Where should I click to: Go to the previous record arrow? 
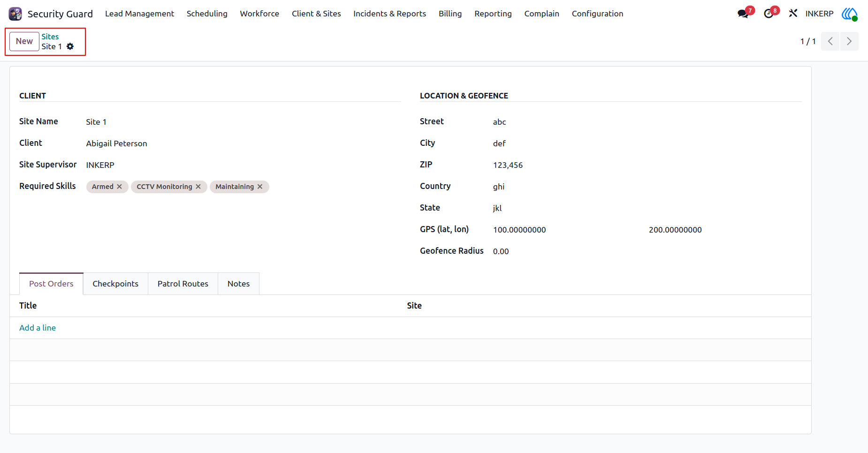coord(830,41)
